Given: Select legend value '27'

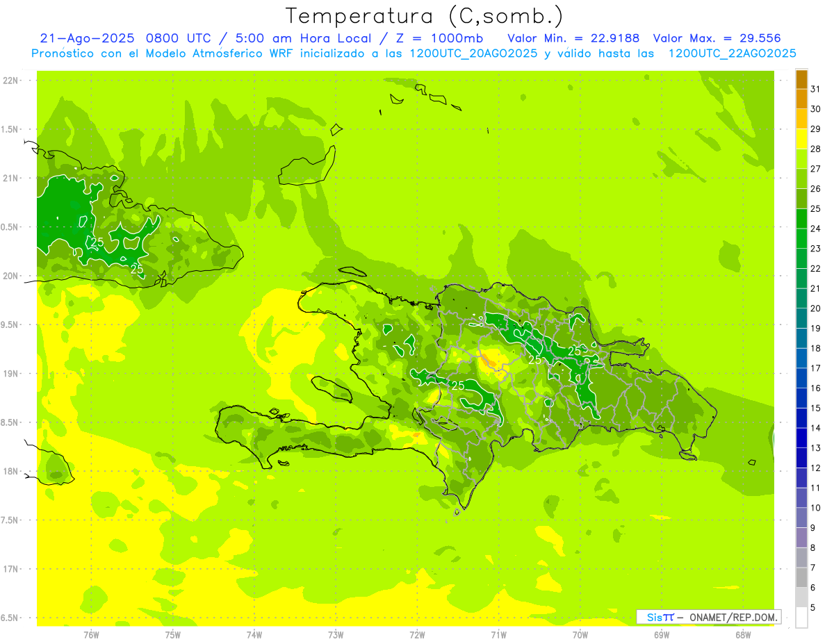Looking at the screenshot, I should pyautogui.click(x=816, y=169).
